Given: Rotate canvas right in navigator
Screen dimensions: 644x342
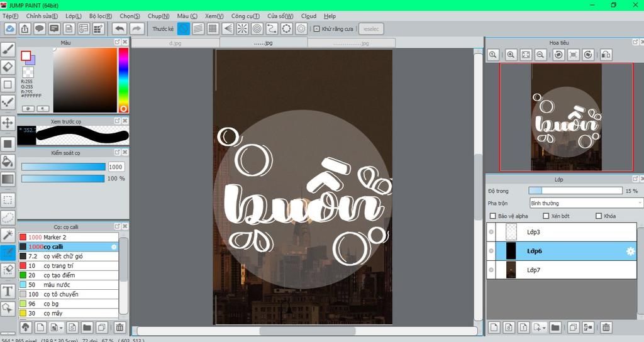Looking at the screenshot, I should click(588, 55).
